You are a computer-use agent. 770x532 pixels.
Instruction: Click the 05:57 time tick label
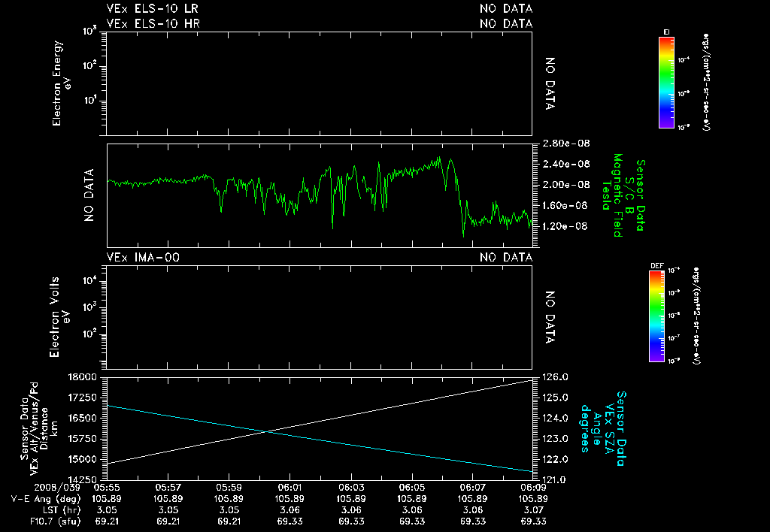pyautogui.click(x=168, y=488)
